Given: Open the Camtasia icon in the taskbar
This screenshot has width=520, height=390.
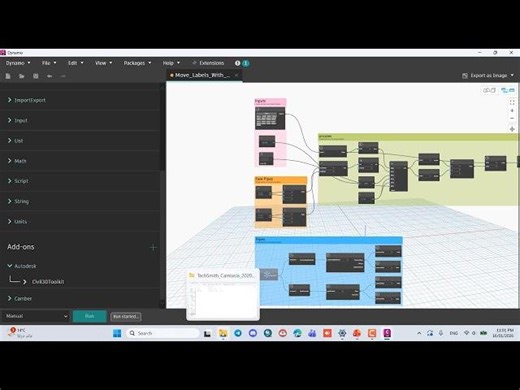Looking at the screenshot, I should tap(372, 333).
